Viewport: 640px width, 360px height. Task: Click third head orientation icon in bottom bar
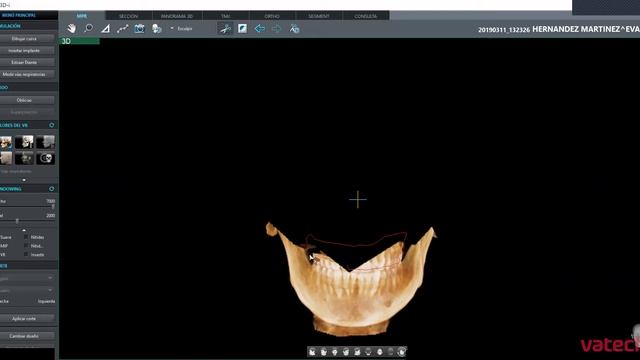coord(335,352)
